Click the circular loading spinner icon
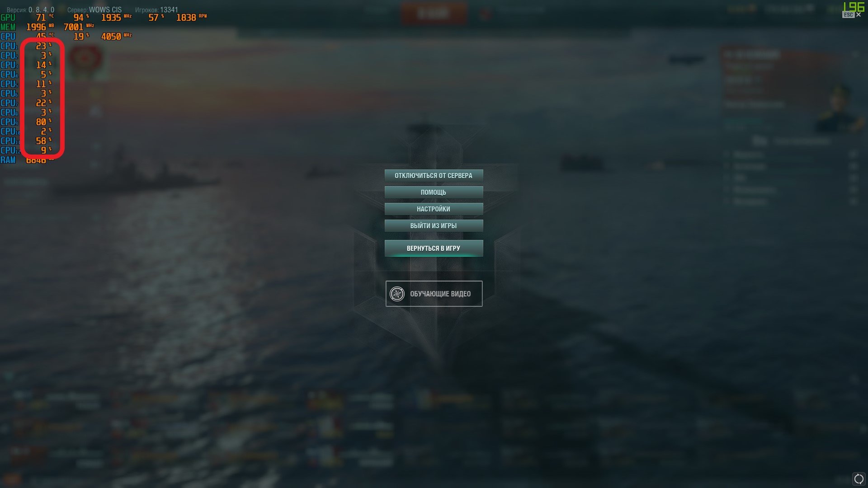 (x=859, y=479)
